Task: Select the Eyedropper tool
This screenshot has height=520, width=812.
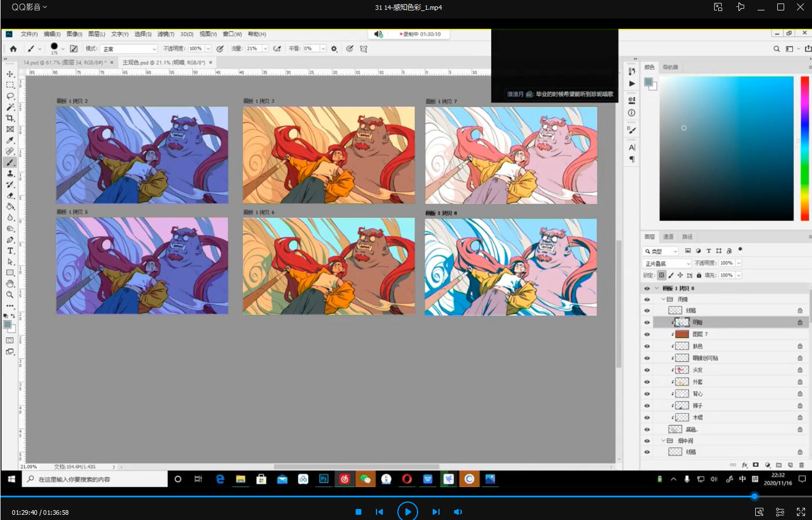Action: coord(10,140)
